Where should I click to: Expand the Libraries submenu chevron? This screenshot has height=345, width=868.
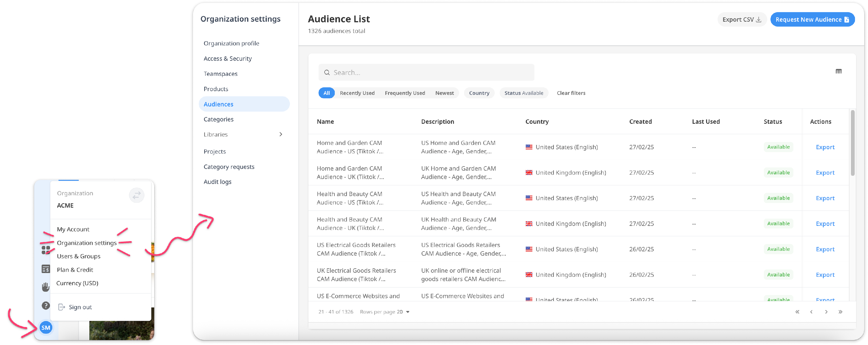(x=281, y=134)
